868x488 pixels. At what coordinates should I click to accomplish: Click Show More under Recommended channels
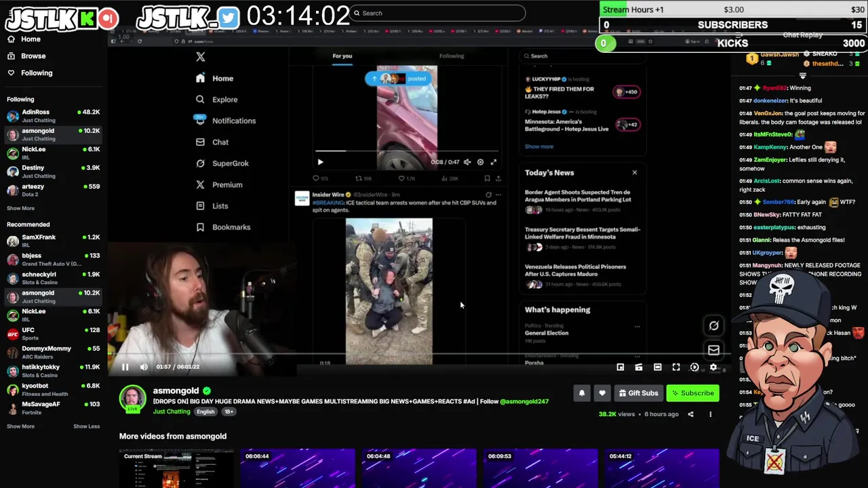20,426
